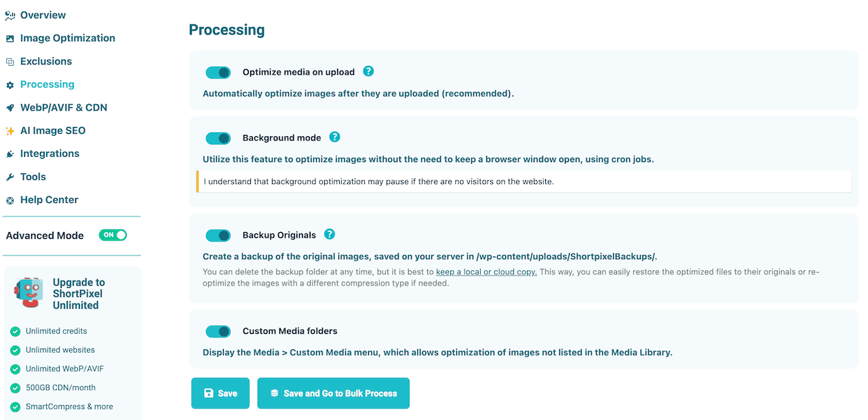Click the Background mode question mark icon
Viewport: 868px width, 420px height.
tap(334, 137)
